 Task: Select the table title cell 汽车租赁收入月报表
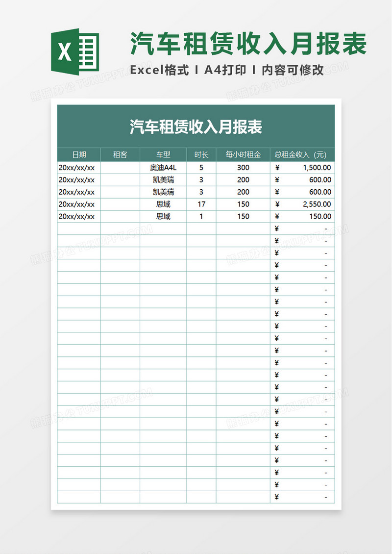tap(196, 126)
